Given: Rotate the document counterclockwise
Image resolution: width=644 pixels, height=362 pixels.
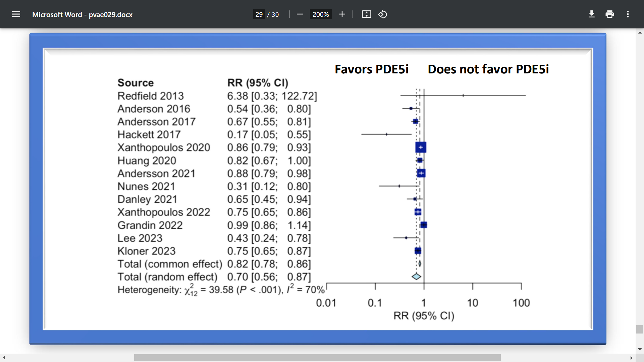Looking at the screenshot, I should (383, 14).
